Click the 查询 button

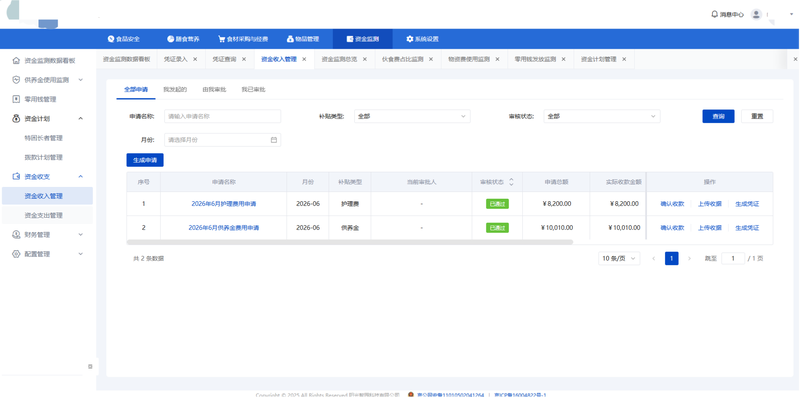pos(718,116)
